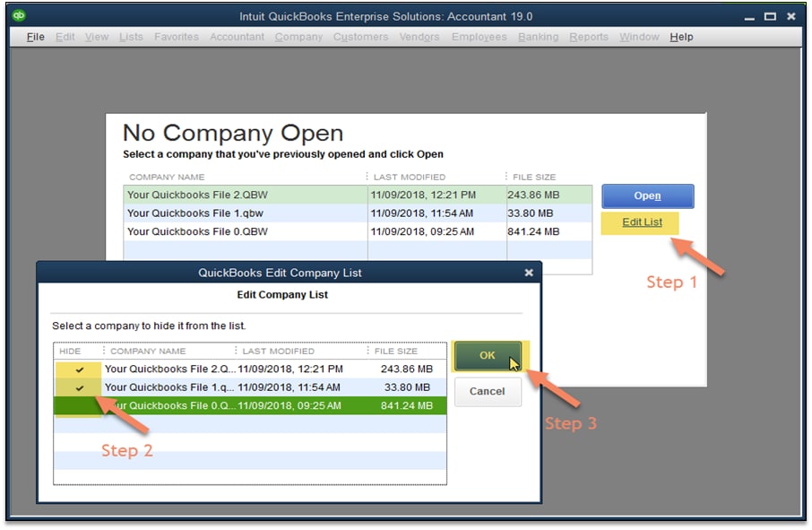This screenshot has width=812, height=530.
Task: Click COMPANY NAME header in Edit Company List dialog
Action: 148,352
